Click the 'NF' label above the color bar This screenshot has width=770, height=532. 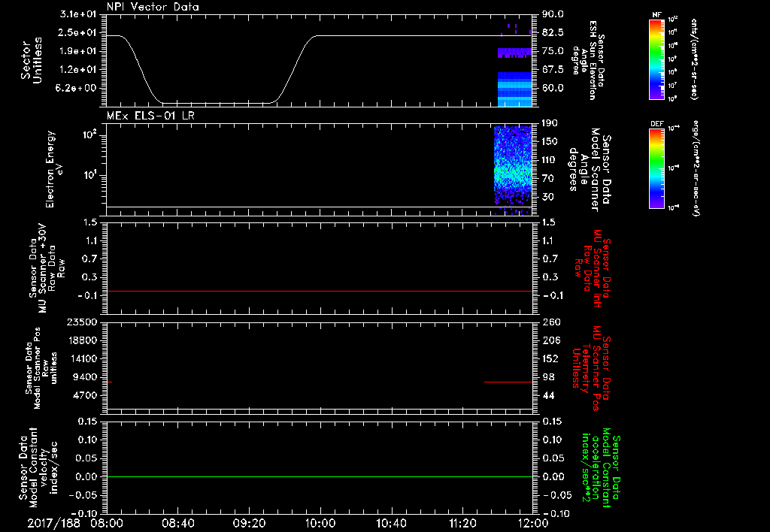[x=657, y=15]
